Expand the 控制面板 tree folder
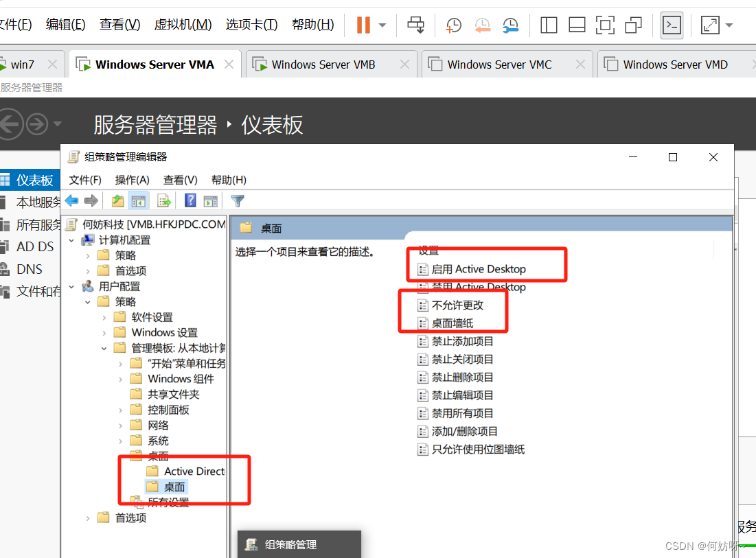 (121, 410)
